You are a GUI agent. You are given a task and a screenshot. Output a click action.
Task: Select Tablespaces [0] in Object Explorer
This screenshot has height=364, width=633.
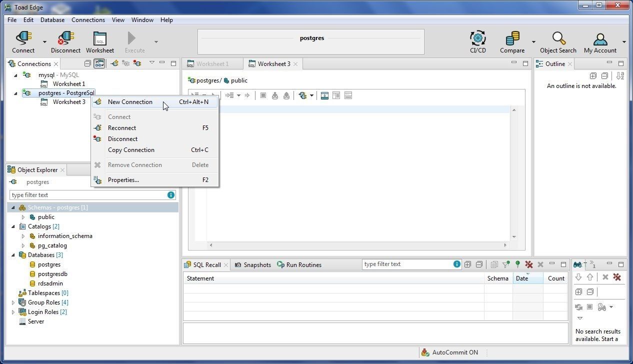[x=48, y=293]
